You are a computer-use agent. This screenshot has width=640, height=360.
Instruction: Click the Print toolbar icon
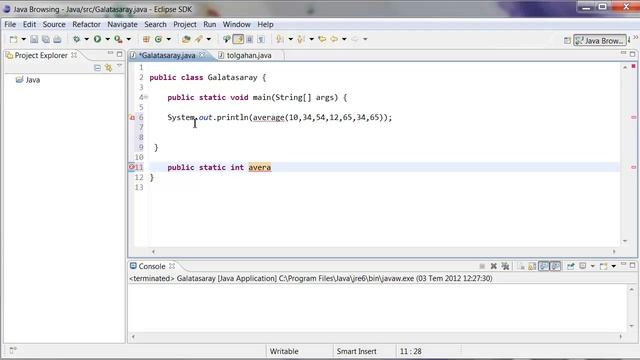57,39
